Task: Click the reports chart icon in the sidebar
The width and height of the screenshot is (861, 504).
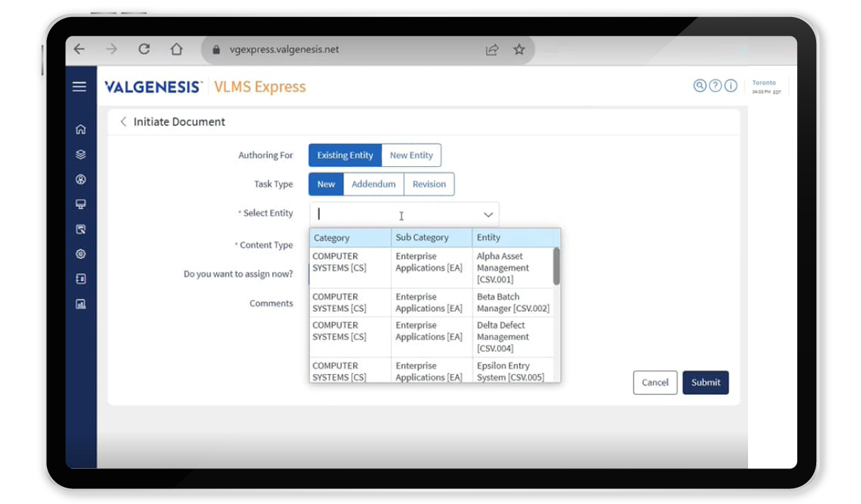Action: tap(80, 303)
